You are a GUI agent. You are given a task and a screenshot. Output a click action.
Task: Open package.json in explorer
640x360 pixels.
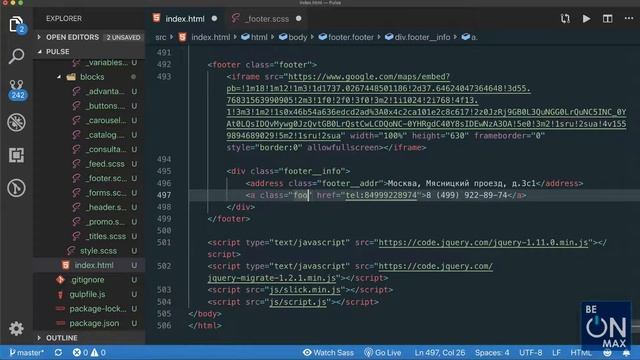(94, 323)
